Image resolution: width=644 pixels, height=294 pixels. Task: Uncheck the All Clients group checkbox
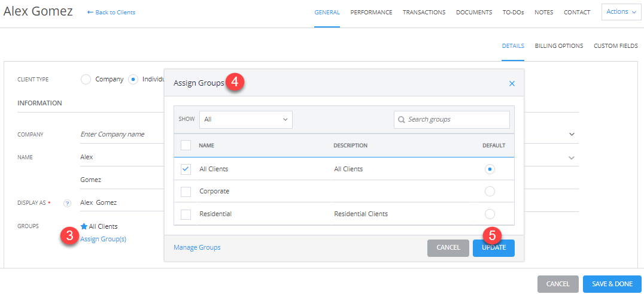pos(186,169)
